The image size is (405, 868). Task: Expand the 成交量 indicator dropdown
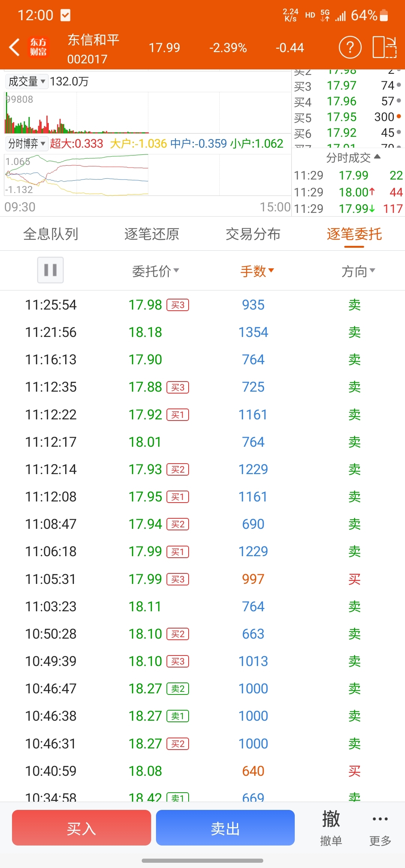tap(27, 81)
